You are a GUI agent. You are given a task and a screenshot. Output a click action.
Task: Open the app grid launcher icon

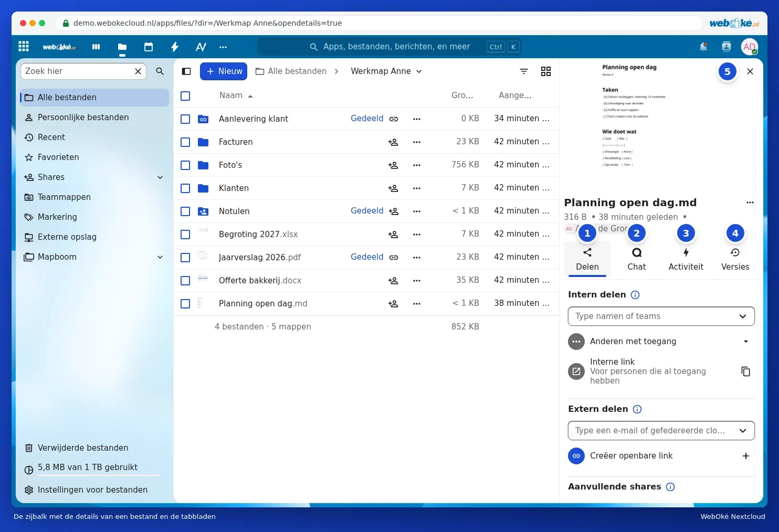[24, 46]
